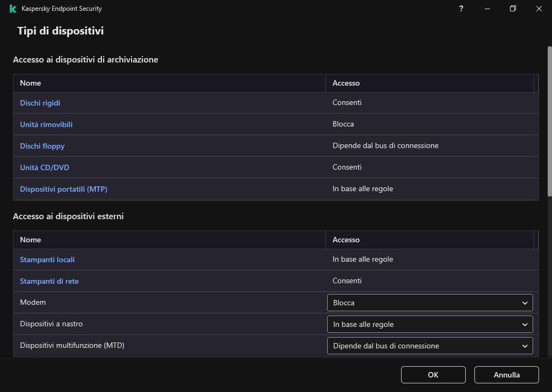Click the Kaspersky logo icon
The height and width of the screenshot is (392, 552).
tap(12, 9)
